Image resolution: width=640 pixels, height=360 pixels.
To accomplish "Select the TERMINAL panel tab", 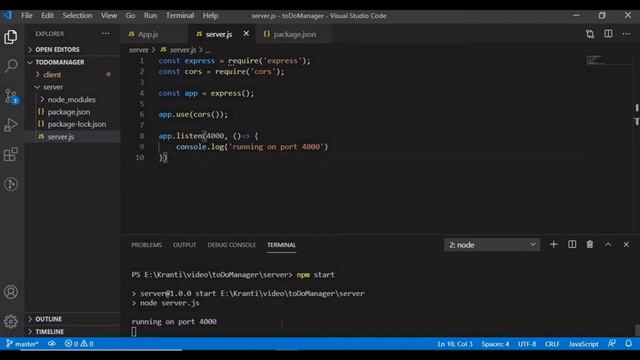I will pos(282,245).
